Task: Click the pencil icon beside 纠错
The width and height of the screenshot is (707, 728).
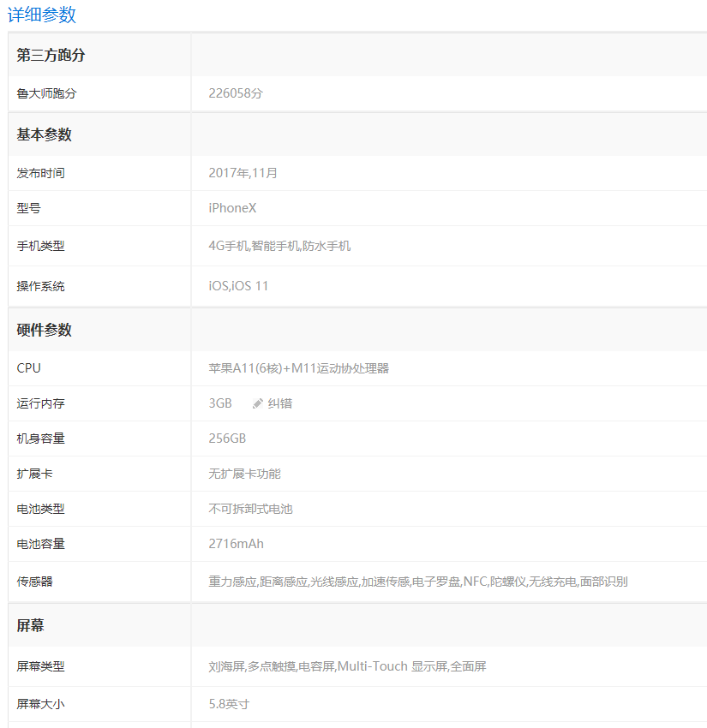Action: 258,403
